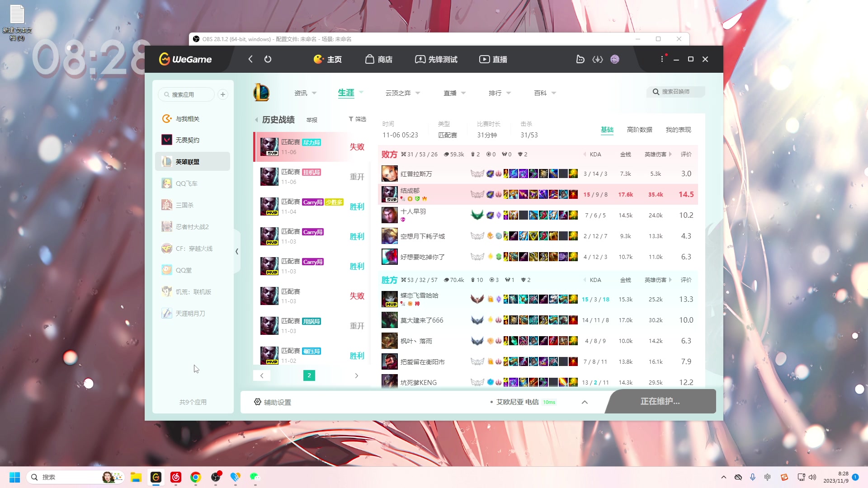
Task: Click page number 2
Action: point(309,375)
